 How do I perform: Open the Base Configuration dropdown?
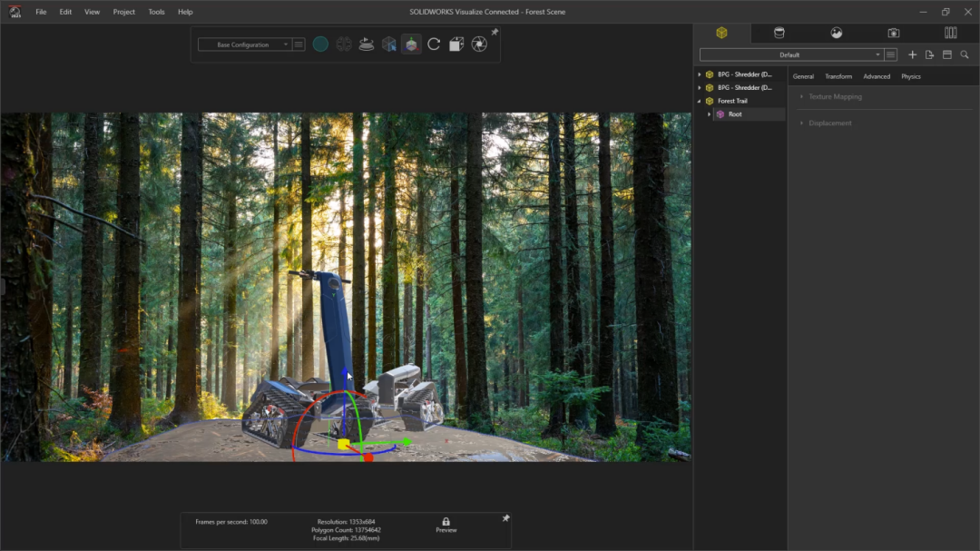coord(245,44)
